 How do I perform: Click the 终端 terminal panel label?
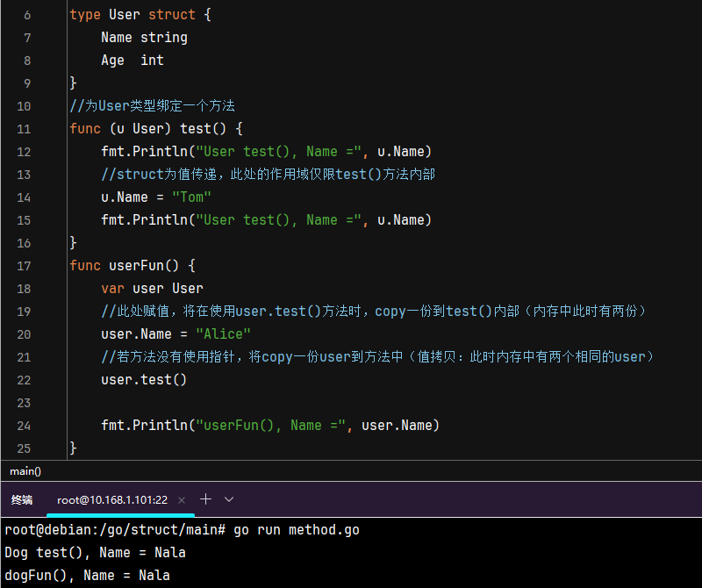(22, 499)
